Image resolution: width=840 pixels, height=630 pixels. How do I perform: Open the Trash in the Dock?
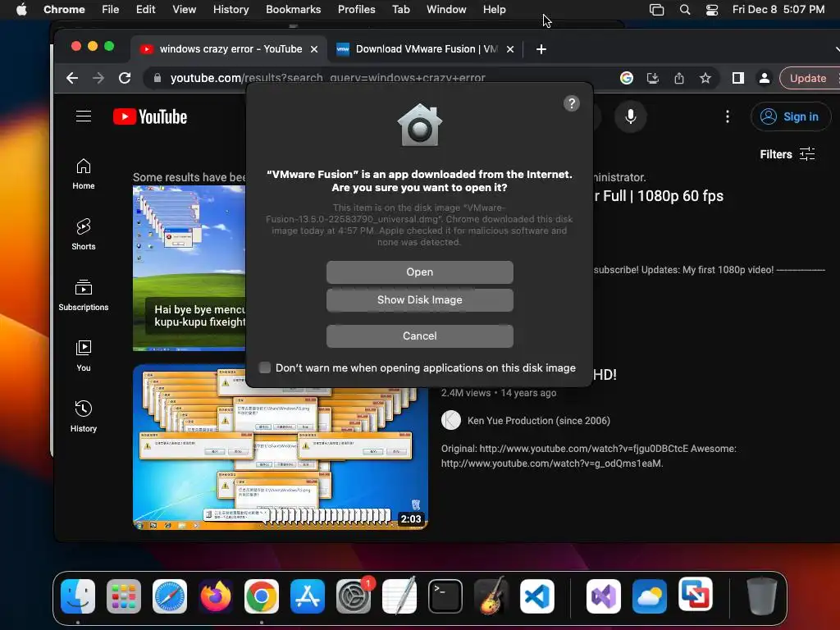click(762, 596)
